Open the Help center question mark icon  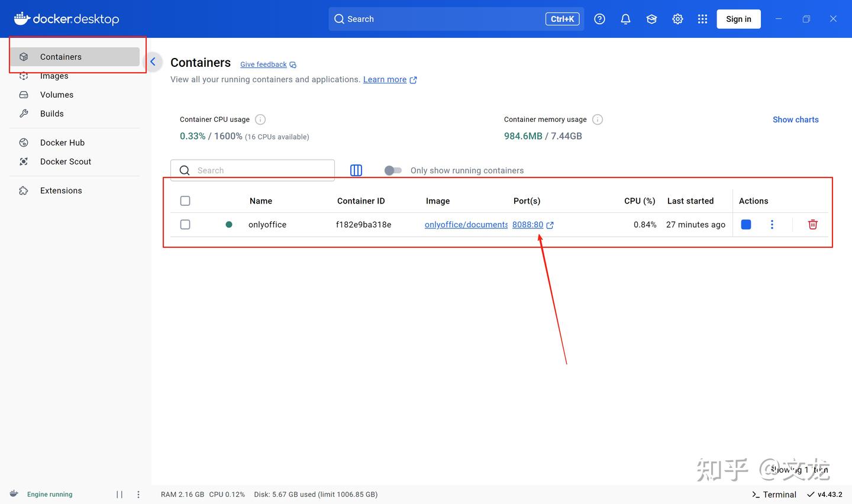point(599,19)
